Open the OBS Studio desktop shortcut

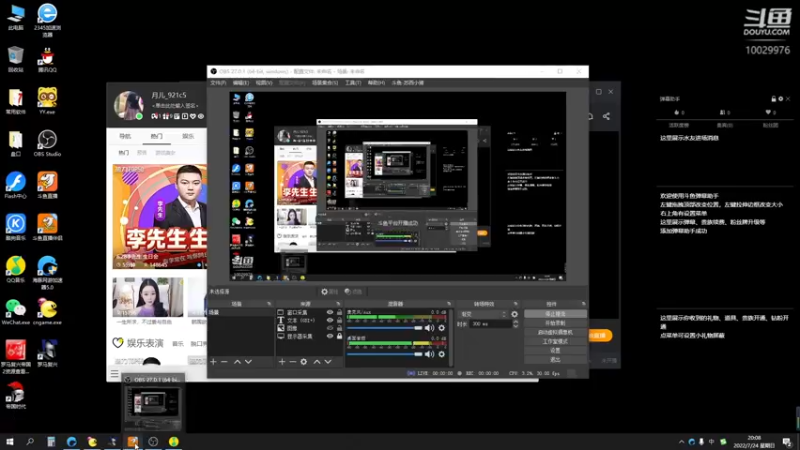(x=47, y=143)
